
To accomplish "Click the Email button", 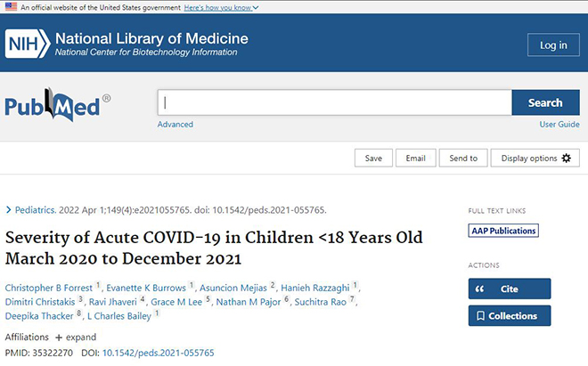I will click(x=415, y=159).
